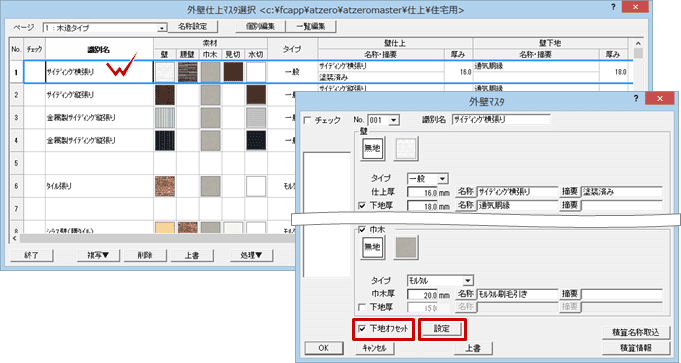
Task: Uncheck the 巾木 section checkbox
Action: pyautogui.click(x=362, y=229)
